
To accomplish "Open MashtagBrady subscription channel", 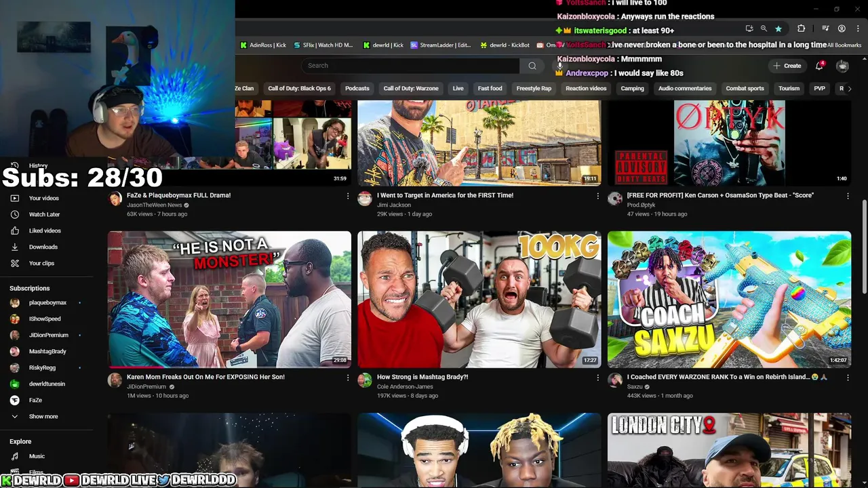I will tap(47, 351).
